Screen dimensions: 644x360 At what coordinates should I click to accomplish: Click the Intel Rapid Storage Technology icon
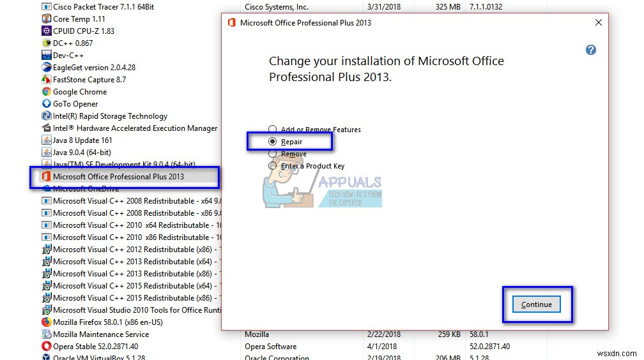(x=47, y=116)
